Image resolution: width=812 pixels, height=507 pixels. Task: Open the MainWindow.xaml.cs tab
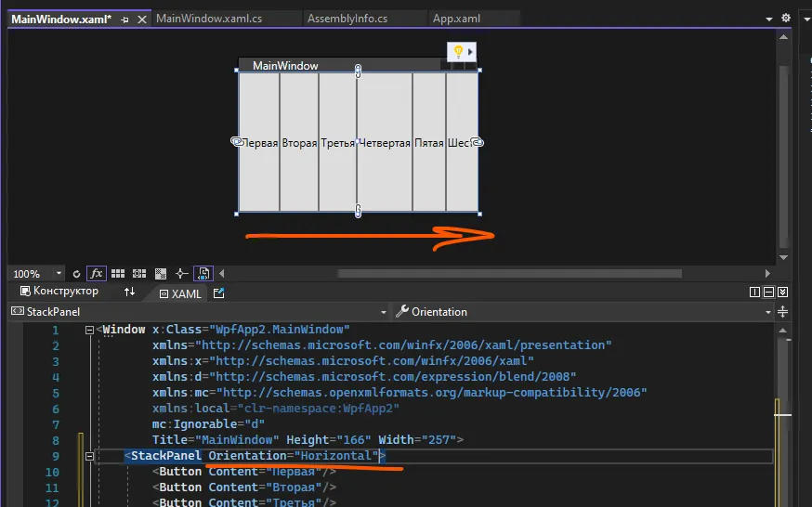tap(209, 19)
